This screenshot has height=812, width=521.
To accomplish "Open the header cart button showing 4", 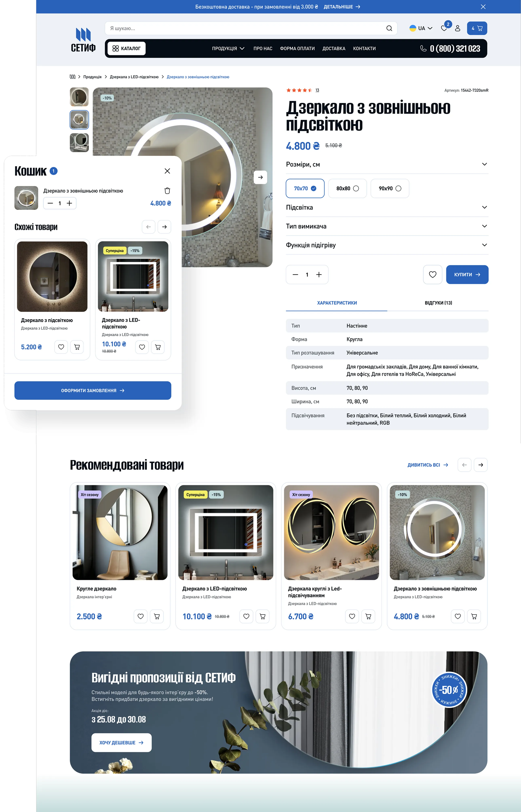I will [477, 28].
